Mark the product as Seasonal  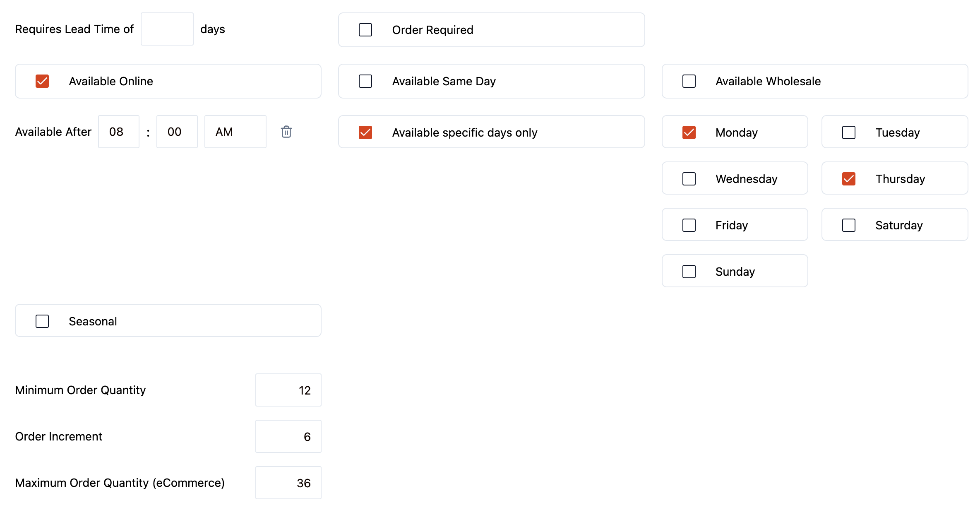42,321
